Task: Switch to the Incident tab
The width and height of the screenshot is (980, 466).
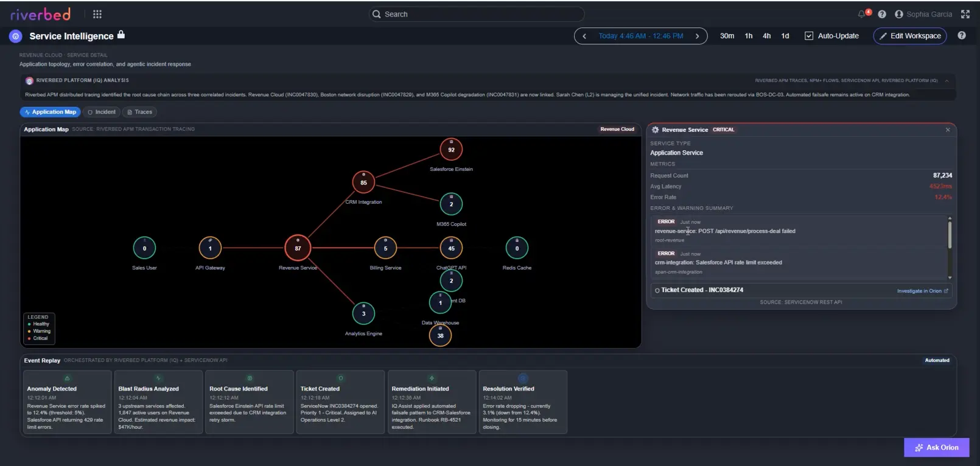Action: click(x=102, y=112)
